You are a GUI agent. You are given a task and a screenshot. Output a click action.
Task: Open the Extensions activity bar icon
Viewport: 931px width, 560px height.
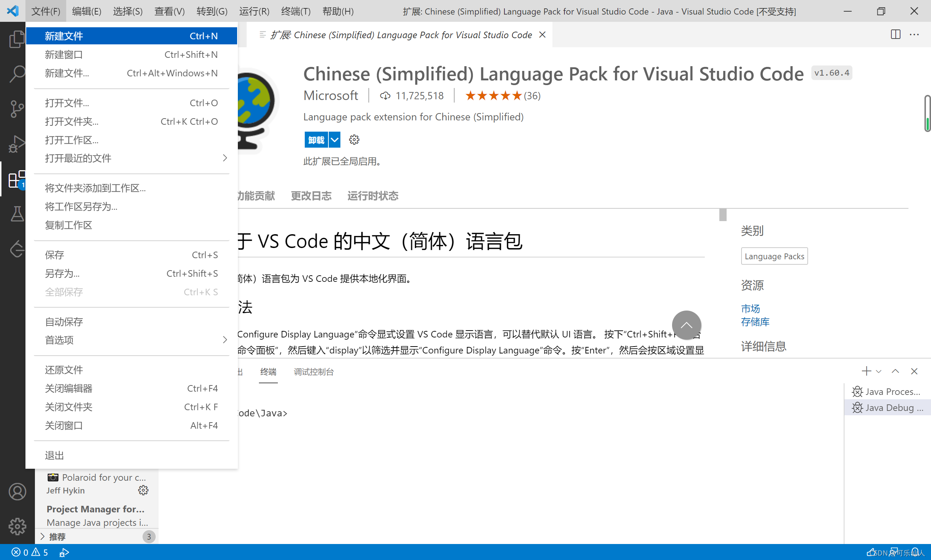[17, 179]
